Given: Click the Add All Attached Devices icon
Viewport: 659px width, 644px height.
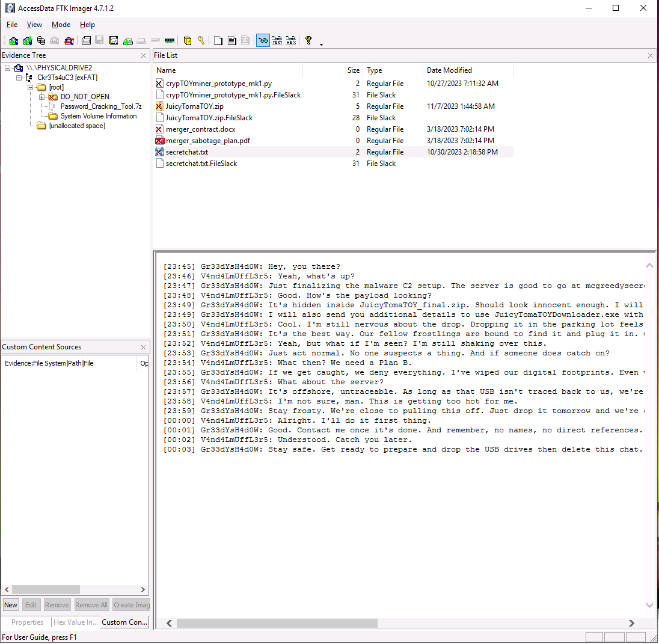Looking at the screenshot, I should pos(28,40).
